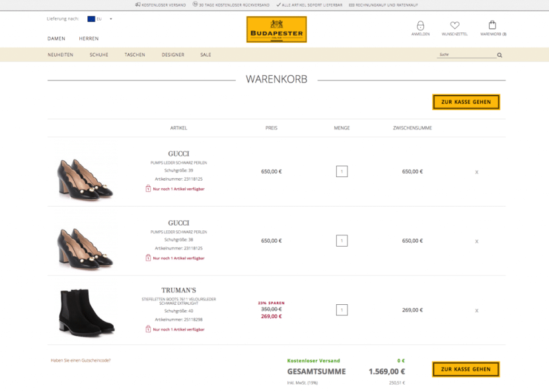
Task: Click the Alle Artikel sofort lieferbar checkmark
Action: coord(278,5)
